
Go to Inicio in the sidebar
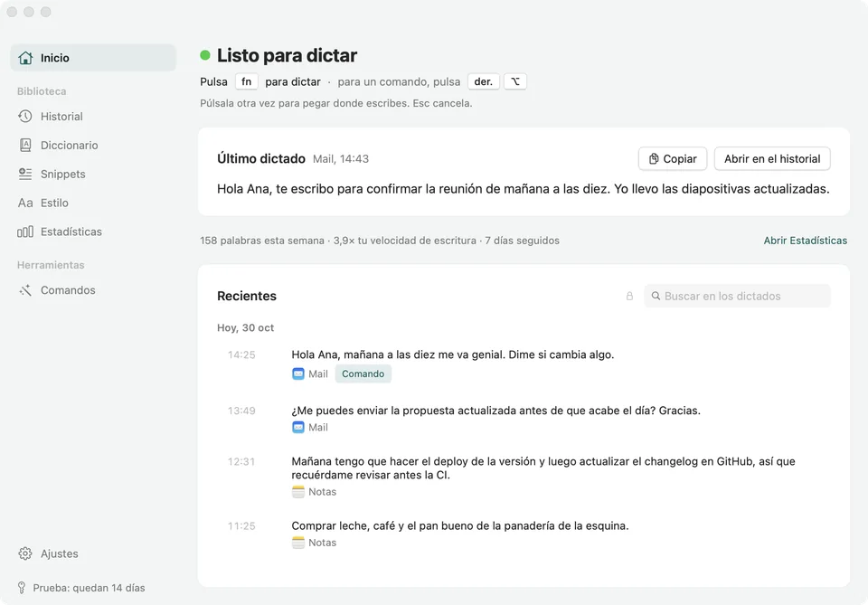[x=93, y=58]
